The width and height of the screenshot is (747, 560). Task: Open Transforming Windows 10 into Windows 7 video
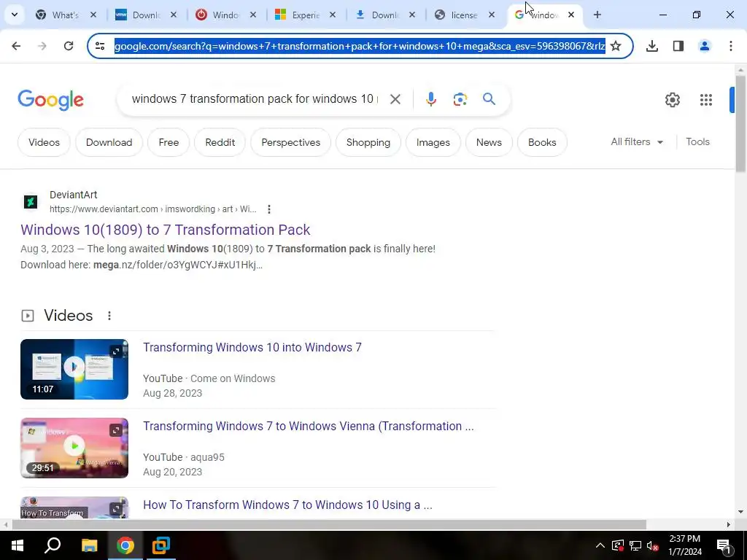click(252, 347)
